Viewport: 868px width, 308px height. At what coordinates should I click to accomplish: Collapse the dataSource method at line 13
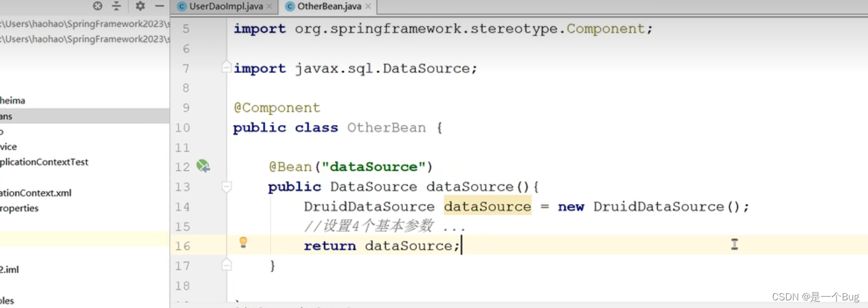coord(226,187)
